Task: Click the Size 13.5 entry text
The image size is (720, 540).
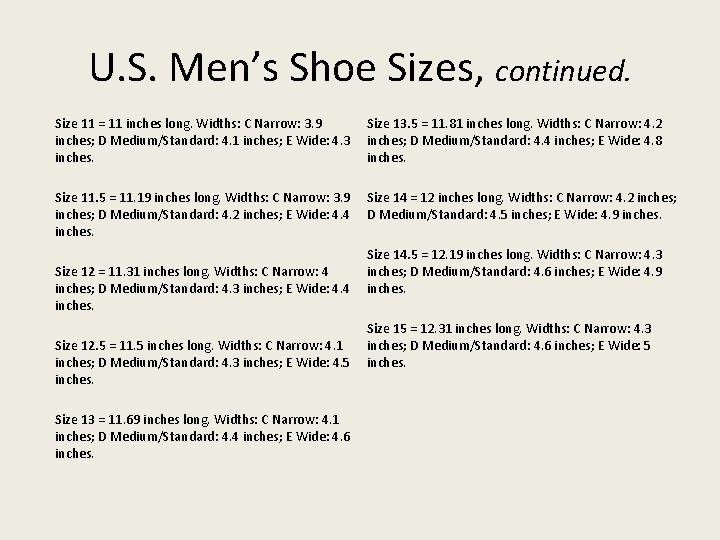Action: (x=515, y=141)
